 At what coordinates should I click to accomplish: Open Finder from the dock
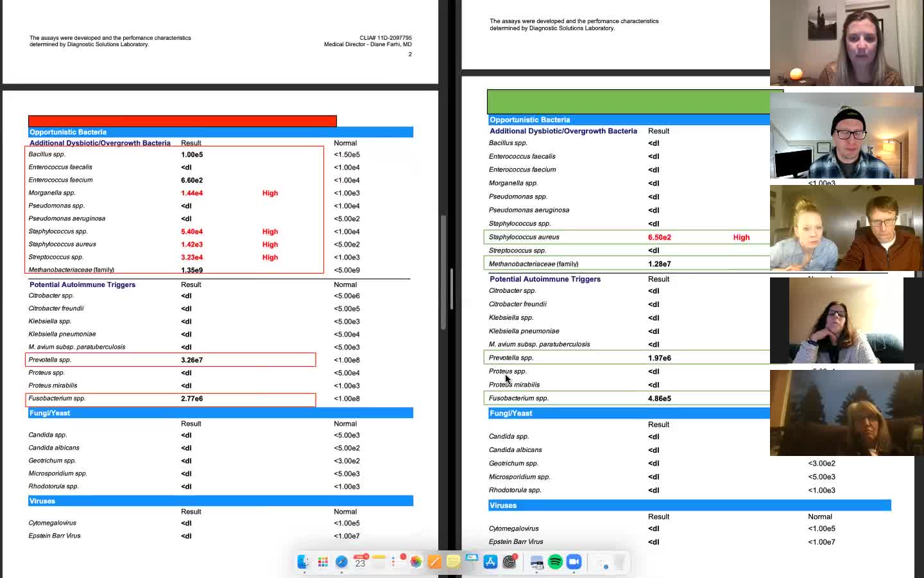[x=304, y=562]
